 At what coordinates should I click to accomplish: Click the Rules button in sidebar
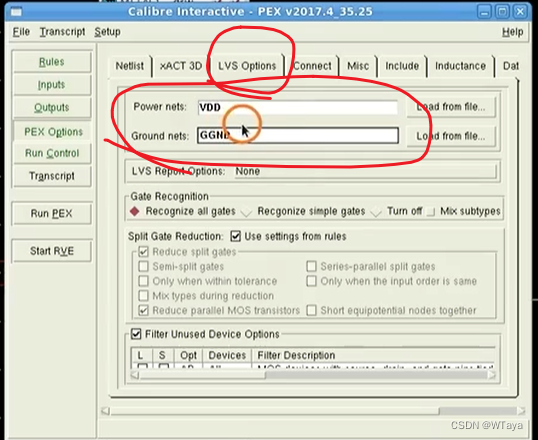(51, 62)
